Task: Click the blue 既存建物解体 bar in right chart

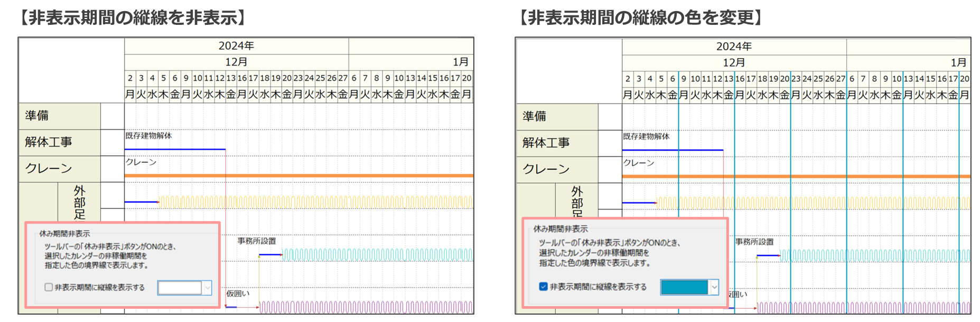Action: click(x=673, y=150)
